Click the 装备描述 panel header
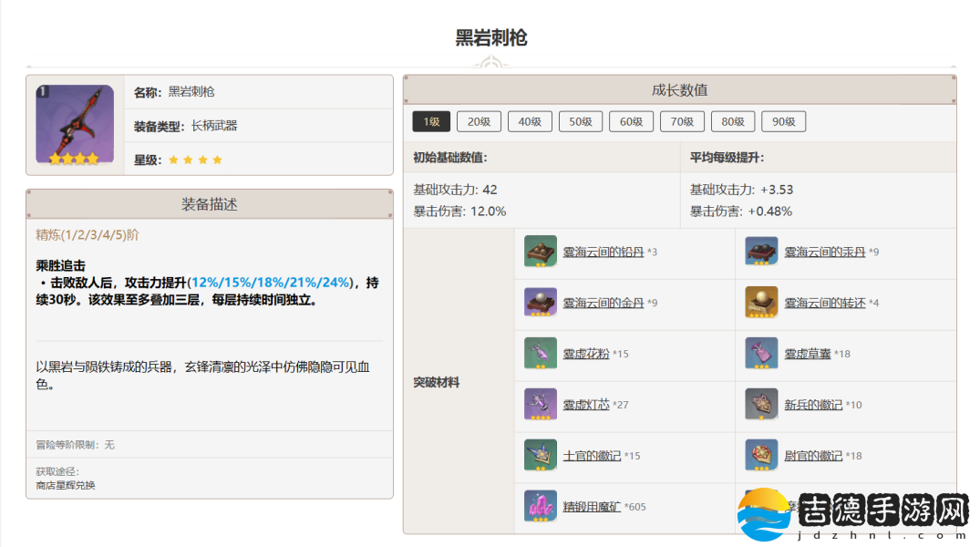Image resolution: width=980 pixels, height=547 pixels. [210, 204]
